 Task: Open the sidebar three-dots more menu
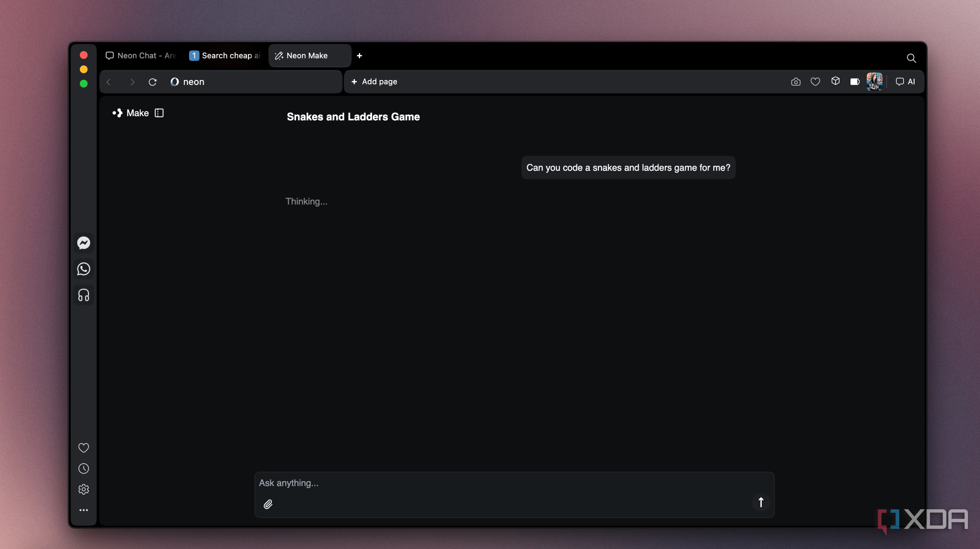point(84,510)
